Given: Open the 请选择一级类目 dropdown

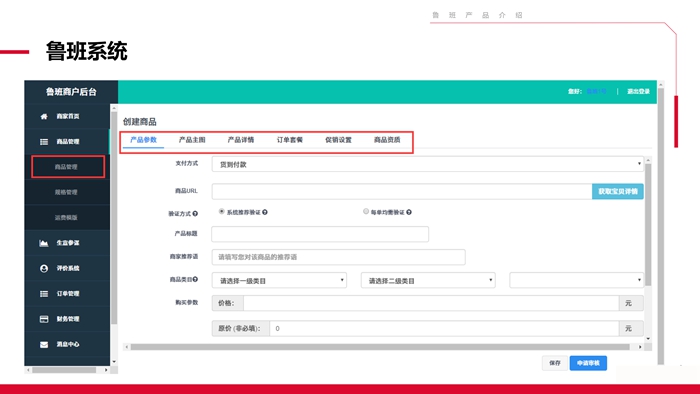Looking at the screenshot, I should (279, 280).
